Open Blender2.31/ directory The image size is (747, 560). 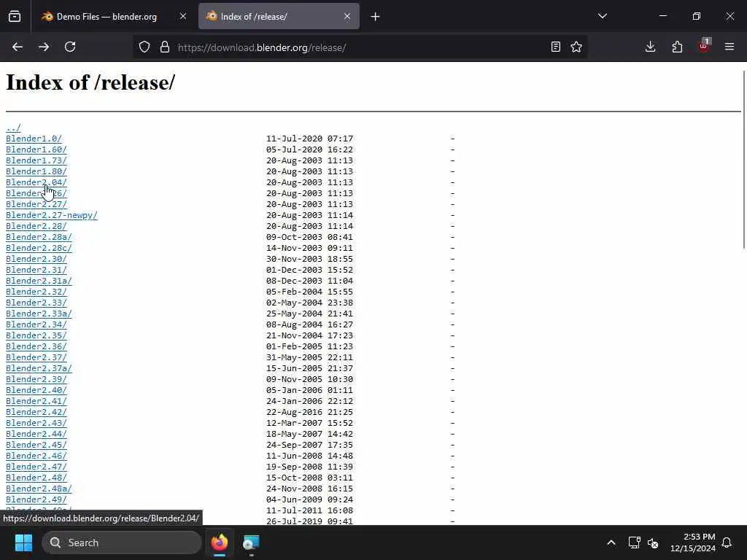pos(36,270)
